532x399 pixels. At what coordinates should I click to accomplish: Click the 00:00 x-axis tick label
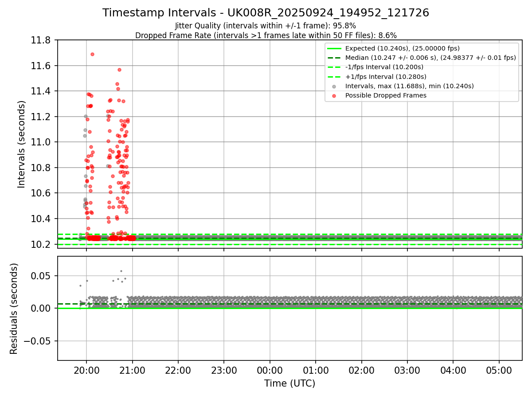[x=270, y=370]
